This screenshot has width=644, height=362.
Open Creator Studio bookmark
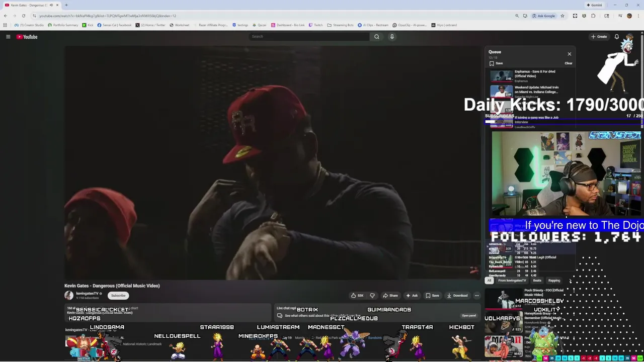pyautogui.click(x=30, y=25)
